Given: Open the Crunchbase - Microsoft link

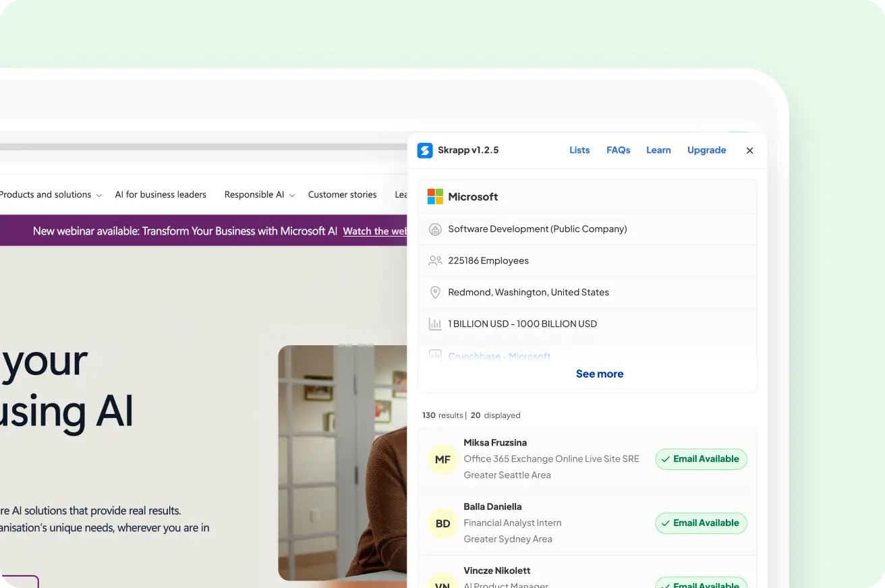Looking at the screenshot, I should 498,356.
